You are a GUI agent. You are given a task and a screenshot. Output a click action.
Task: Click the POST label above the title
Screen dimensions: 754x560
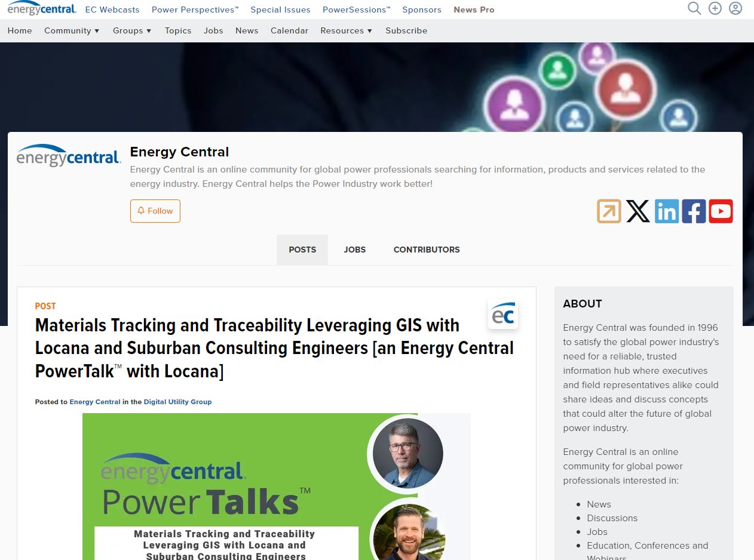point(45,306)
